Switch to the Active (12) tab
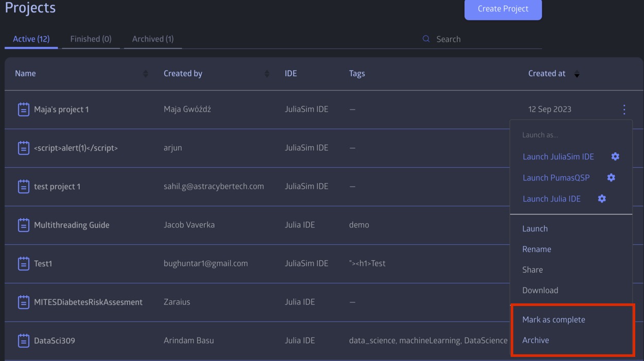644x361 pixels. [31, 39]
